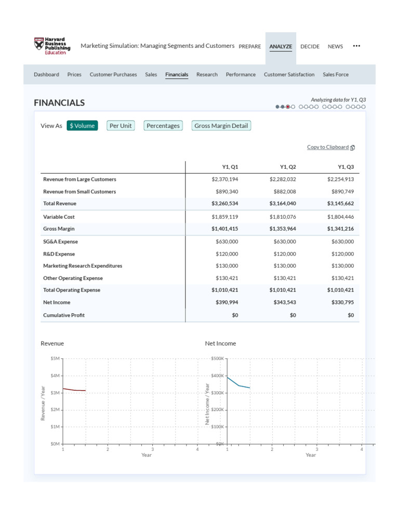Viewport: 399px width, 532px height.
Task: Select the Total Operating Expense row label
Action: click(x=72, y=290)
